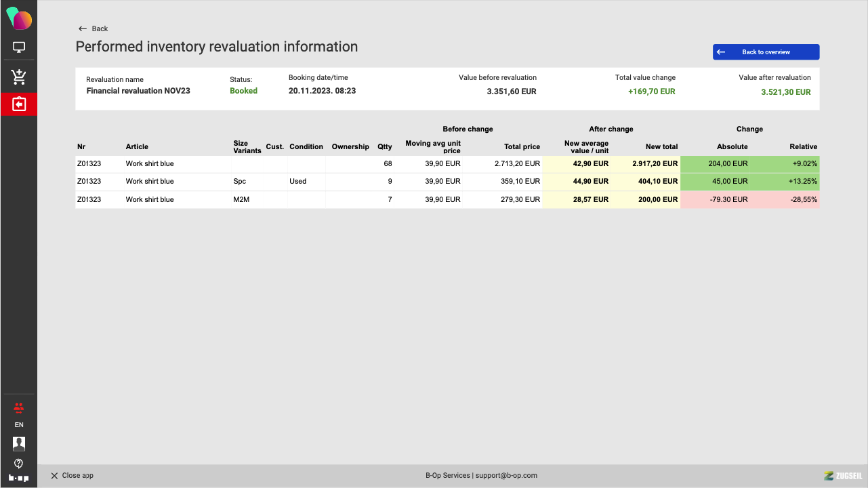Select the Work shirt blue Spc row

pyautogui.click(x=150, y=182)
